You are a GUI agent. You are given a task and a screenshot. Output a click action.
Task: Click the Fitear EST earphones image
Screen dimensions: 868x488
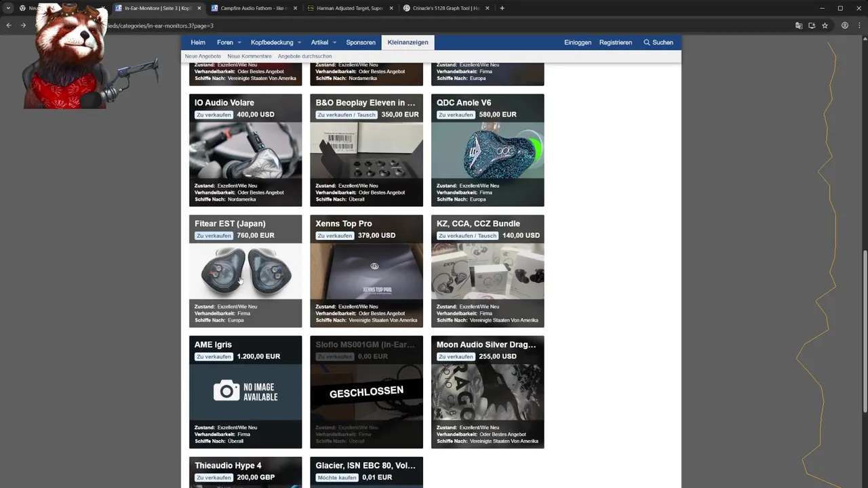pyautogui.click(x=245, y=271)
